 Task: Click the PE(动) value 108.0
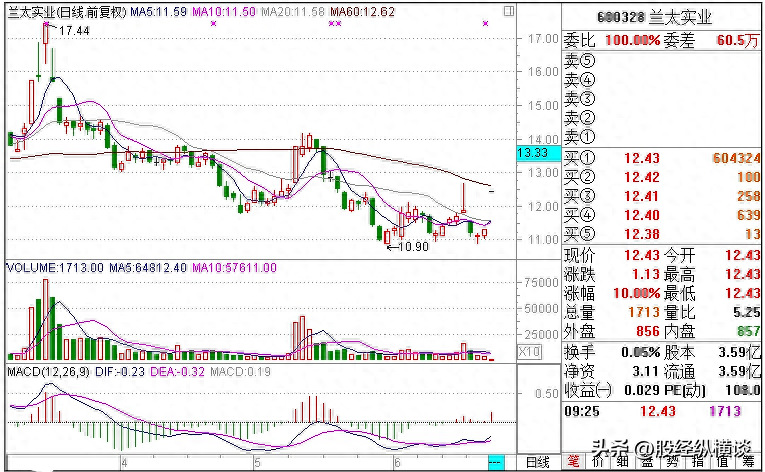point(743,390)
